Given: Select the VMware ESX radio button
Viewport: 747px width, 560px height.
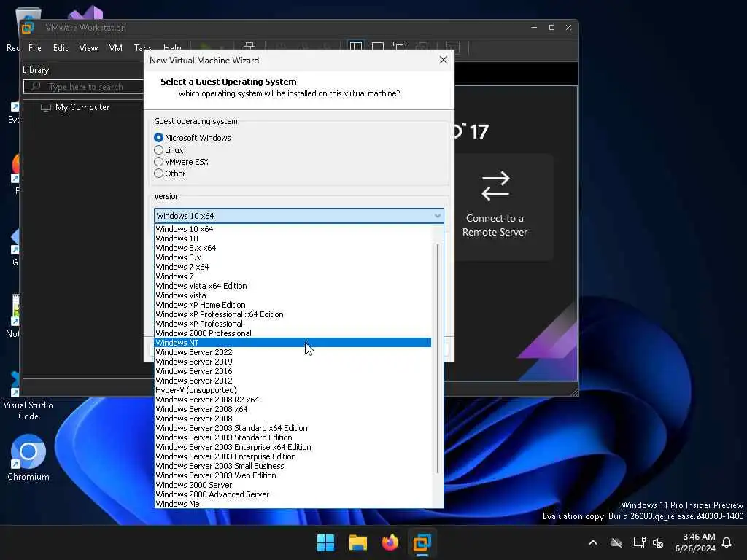Looking at the screenshot, I should pos(158,162).
